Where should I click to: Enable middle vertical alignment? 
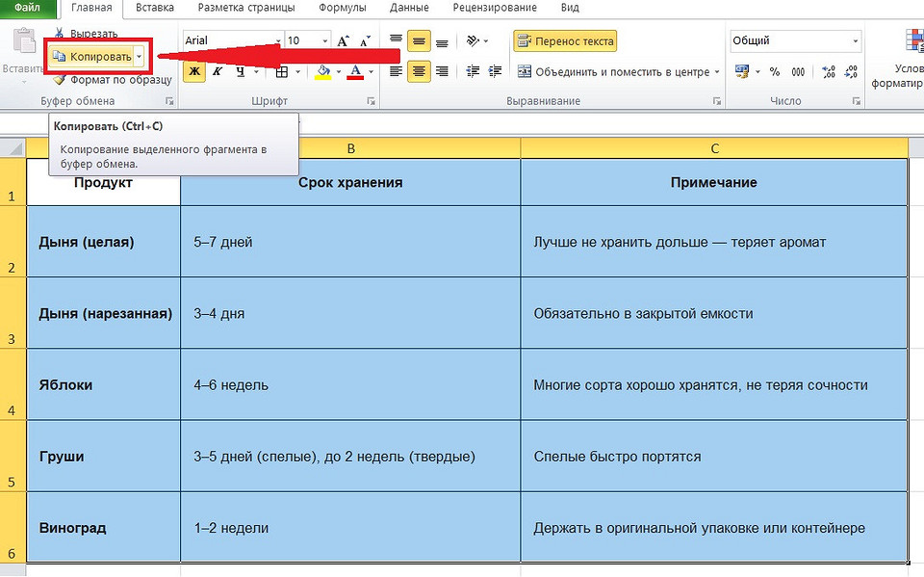(419, 40)
